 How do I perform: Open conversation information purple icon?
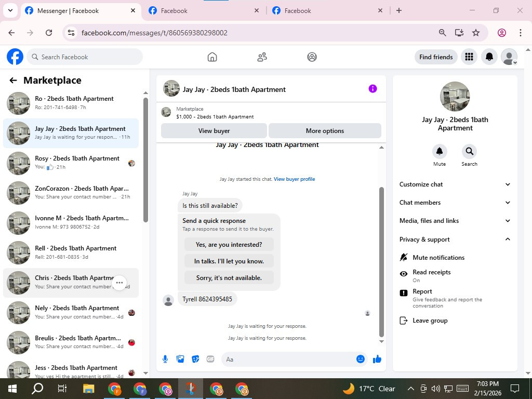373,88
